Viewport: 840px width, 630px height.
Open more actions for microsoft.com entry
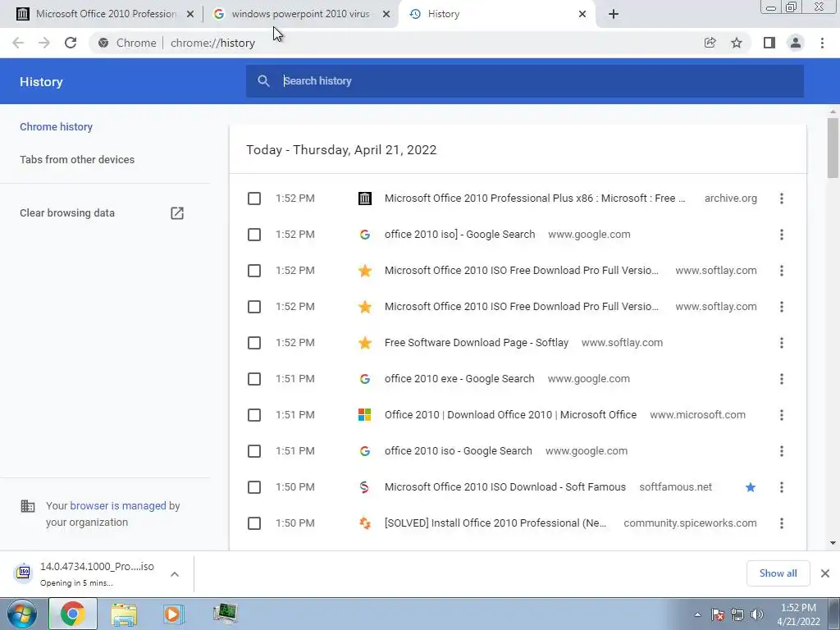(x=782, y=415)
